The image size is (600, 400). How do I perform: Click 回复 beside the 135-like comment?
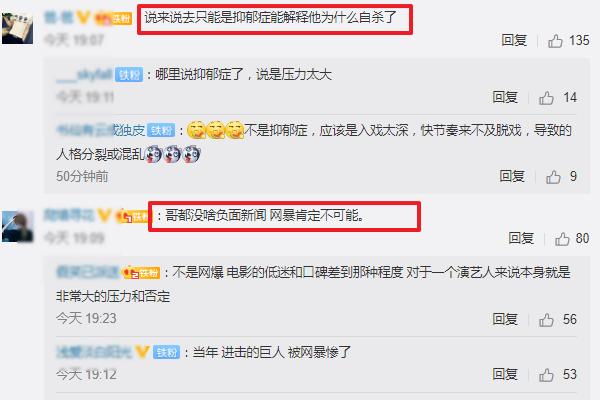click(514, 40)
